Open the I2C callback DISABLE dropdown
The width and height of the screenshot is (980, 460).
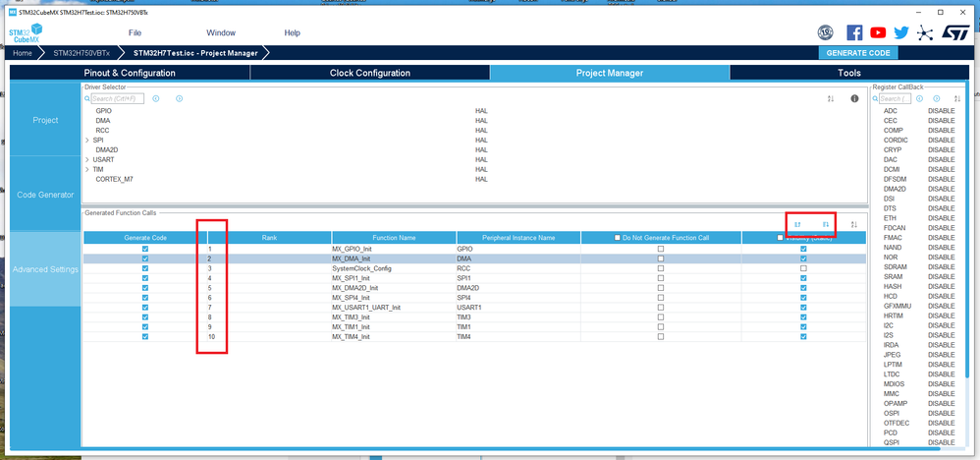pos(942,325)
